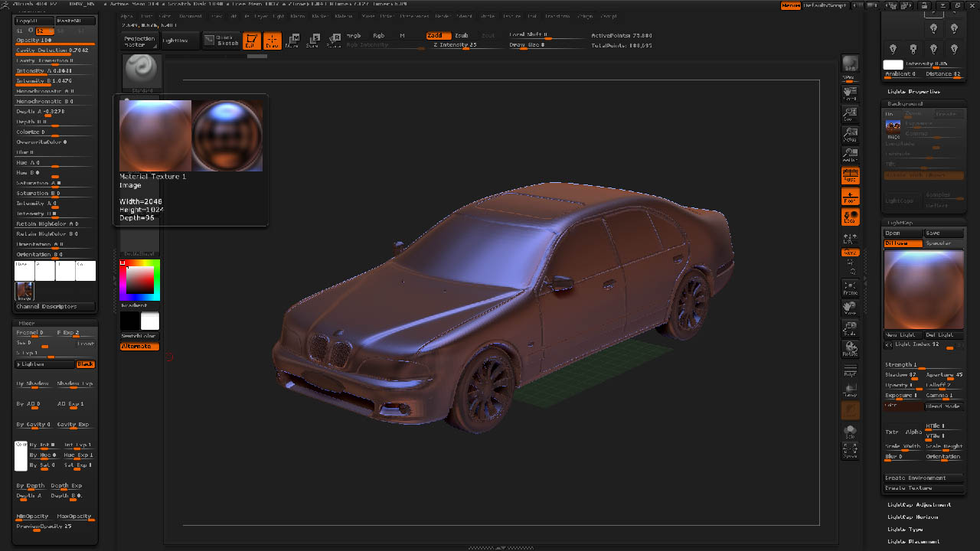Click Create Environment
Screen dimensions: 980x551
click(x=923, y=478)
